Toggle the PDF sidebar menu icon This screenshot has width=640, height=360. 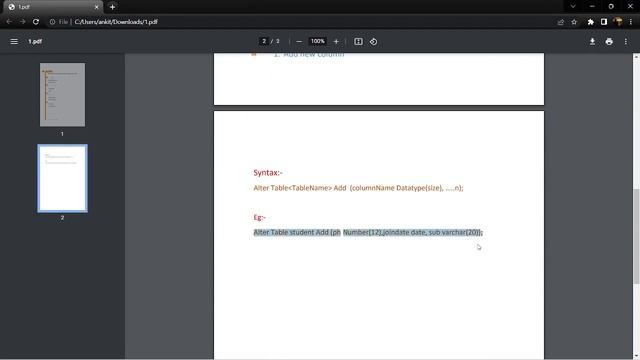(x=14, y=41)
